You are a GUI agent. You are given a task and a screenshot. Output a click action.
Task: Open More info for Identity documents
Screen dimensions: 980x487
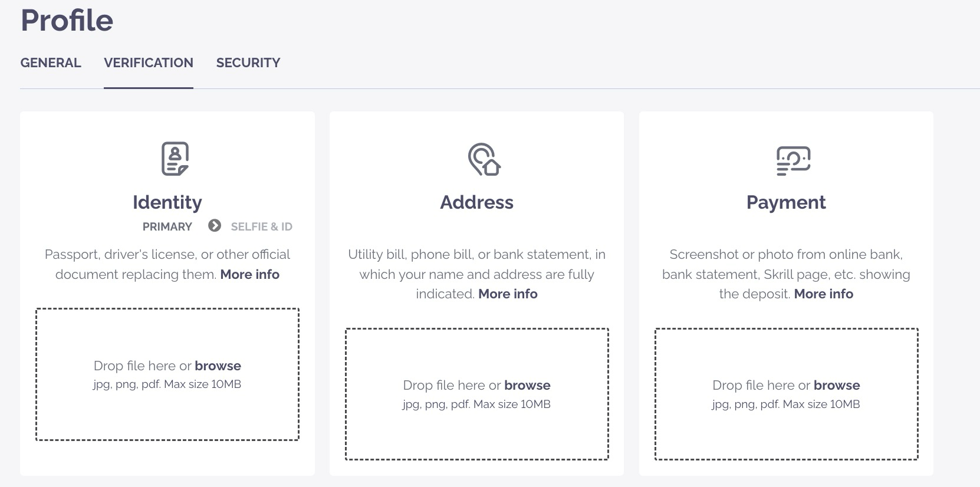tap(250, 274)
